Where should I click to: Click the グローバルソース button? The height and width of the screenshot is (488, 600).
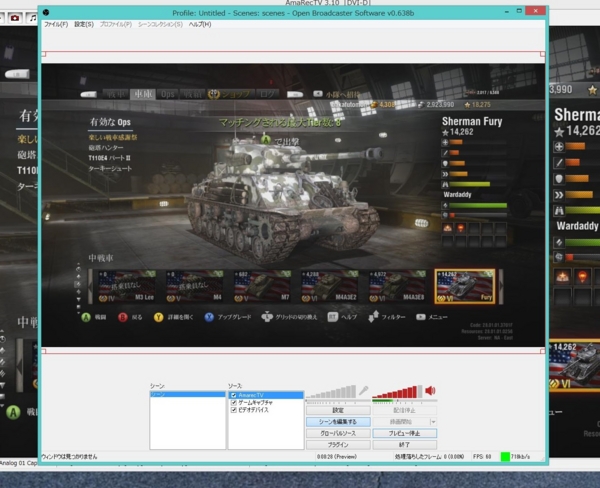click(338, 433)
